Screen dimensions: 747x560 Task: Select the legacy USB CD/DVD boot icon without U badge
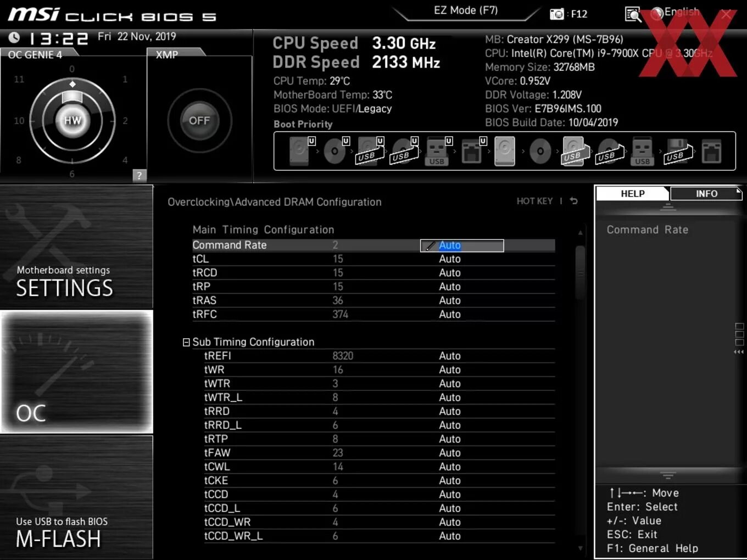click(x=609, y=150)
